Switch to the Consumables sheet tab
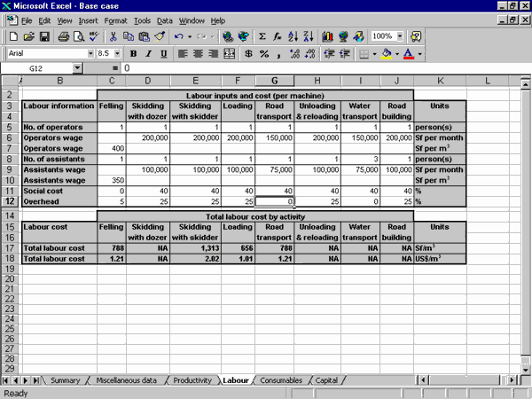 coord(281,380)
